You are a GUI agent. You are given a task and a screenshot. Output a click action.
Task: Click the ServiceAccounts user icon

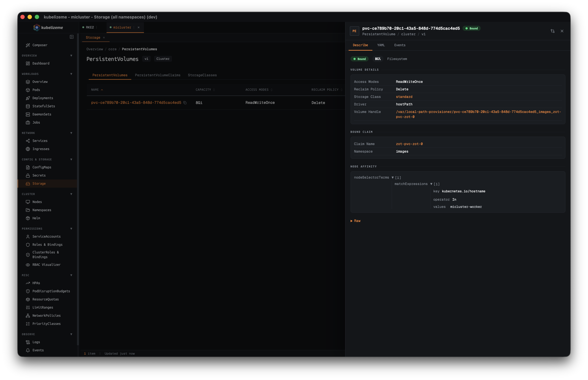[28, 236]
